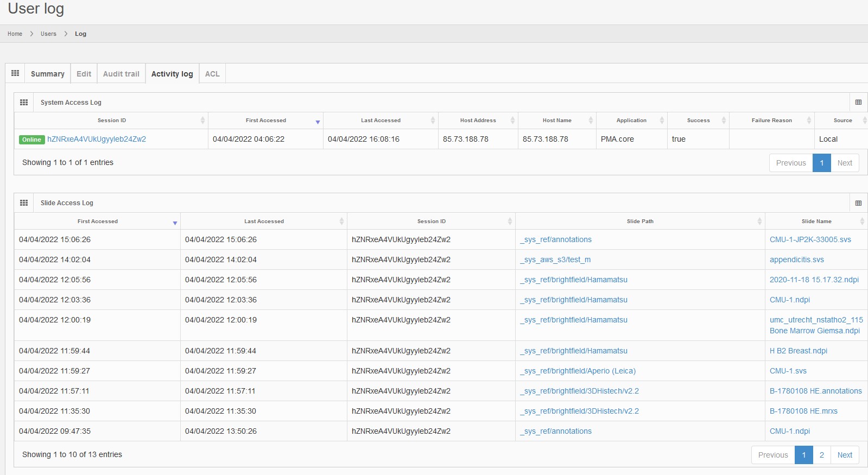The height and width of the screenshot is (475, 868).
Task: Open table options icon for System Access Log
Action: (x=858, y=103)
